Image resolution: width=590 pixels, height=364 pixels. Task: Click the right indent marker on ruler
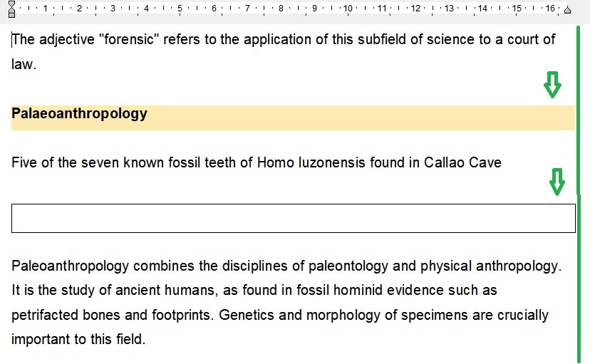pyautogui.click(x=567, y=9)
